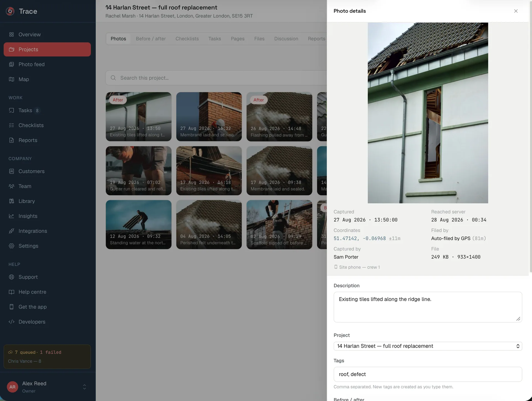Close the Photo details panel

(x=516, y=11)
